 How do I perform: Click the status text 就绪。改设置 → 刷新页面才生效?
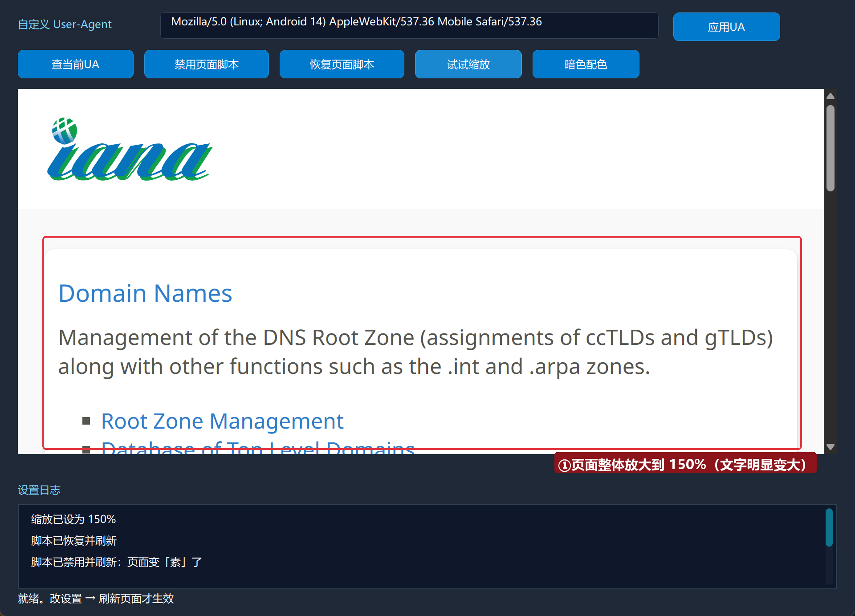pos(96,599)
